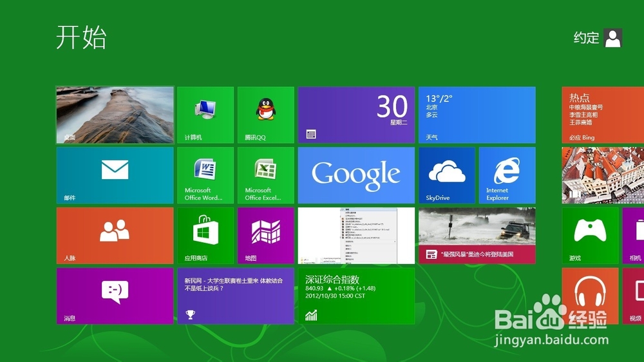Open the Tencent QQ penguin tile
Screen dimensions: 644x362
(x=266, y=115)
